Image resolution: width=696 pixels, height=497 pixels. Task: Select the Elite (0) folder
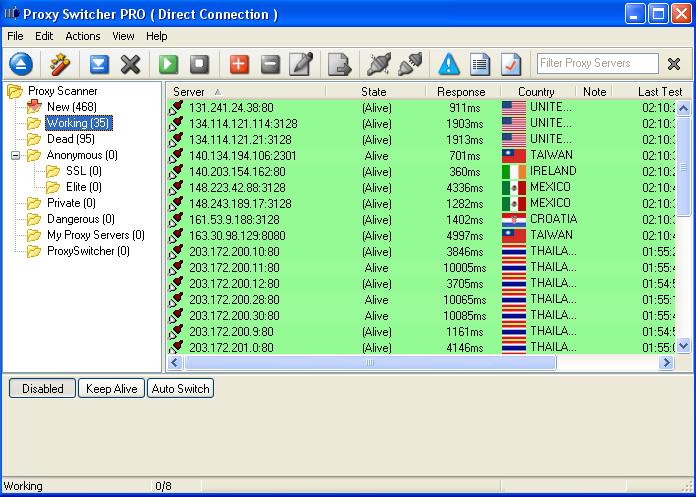click(x=84, y=187)
